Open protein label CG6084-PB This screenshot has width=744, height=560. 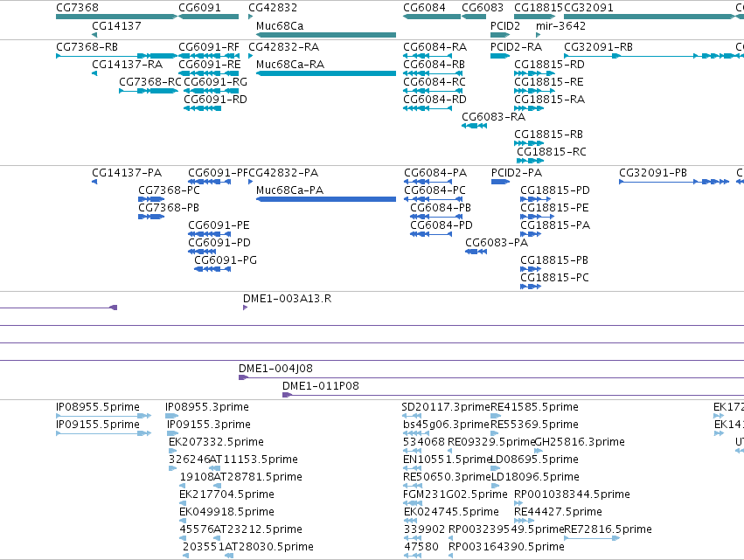(441, 208)
